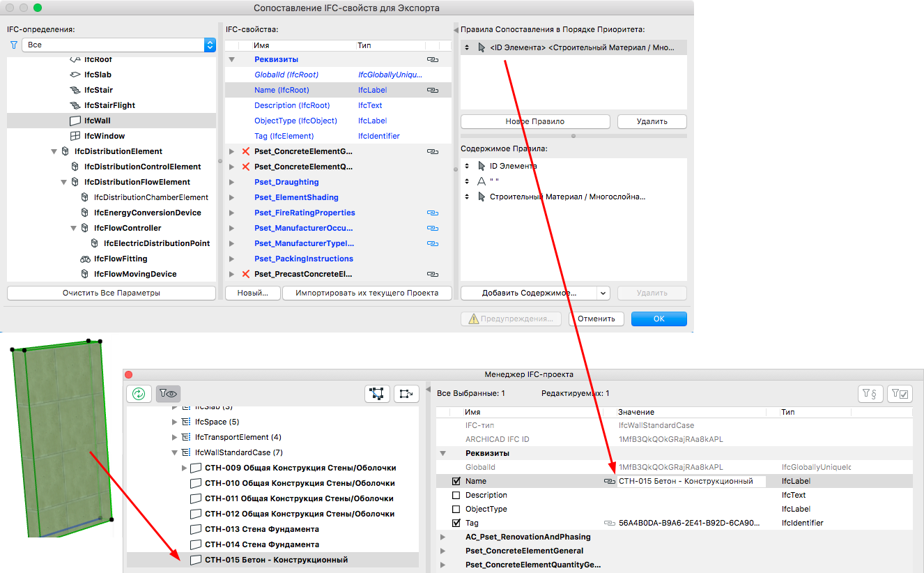Click the wall icon beside СТН-013 Стена Фундамента
Image resolution: width=924 pixels, height=573 pixels.
coord(196,529)
